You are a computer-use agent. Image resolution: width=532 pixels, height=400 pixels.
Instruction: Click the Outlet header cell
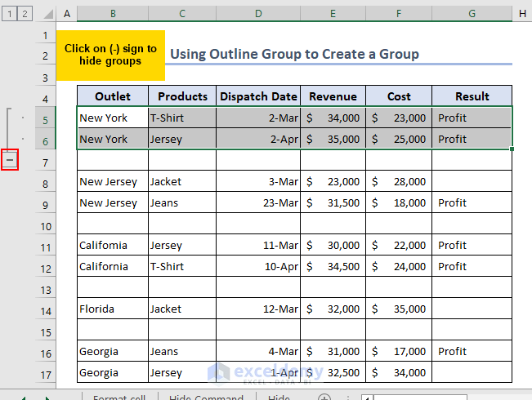(x=112, y=96)
